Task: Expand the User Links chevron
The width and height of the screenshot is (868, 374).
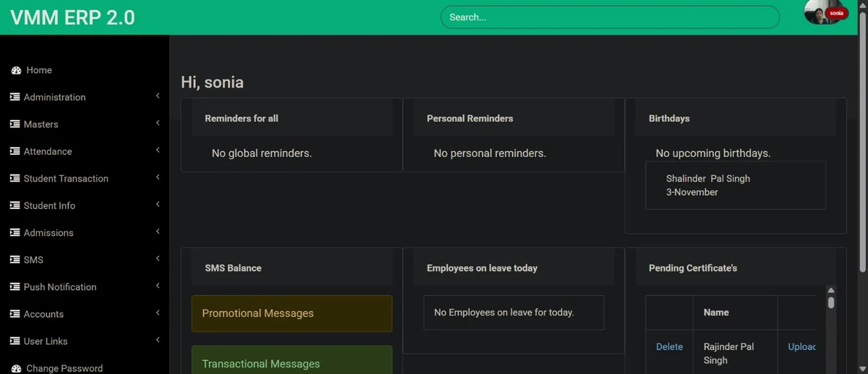Action: coord(158,340)
